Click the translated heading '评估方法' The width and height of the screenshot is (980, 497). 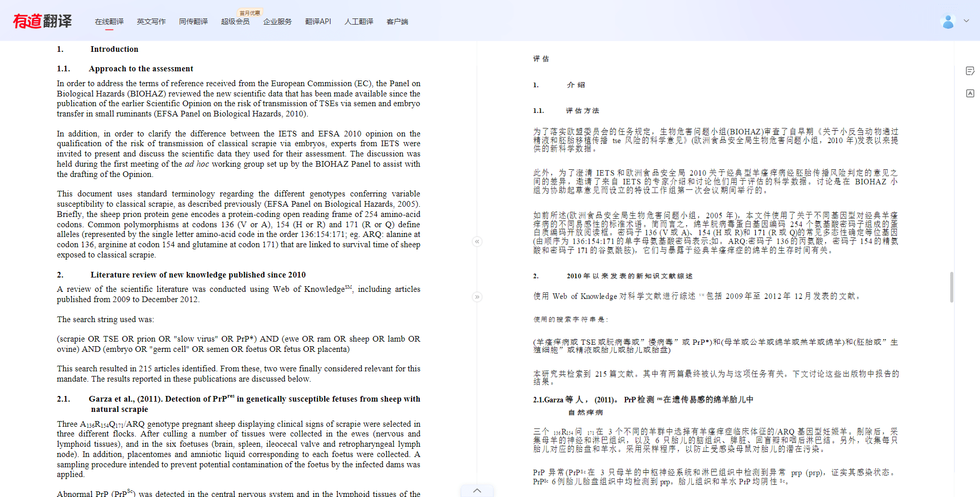pyautogui.click(x=582, y=111)
